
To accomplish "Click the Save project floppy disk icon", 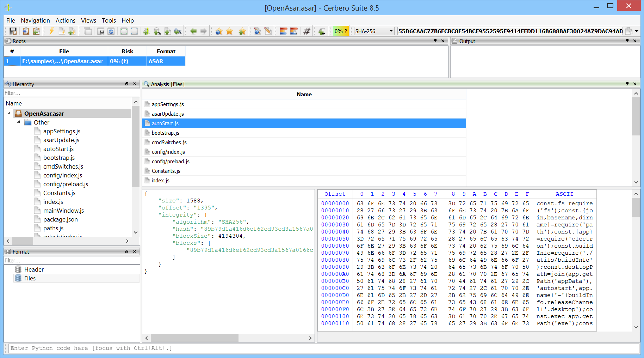I will point(13,31).
